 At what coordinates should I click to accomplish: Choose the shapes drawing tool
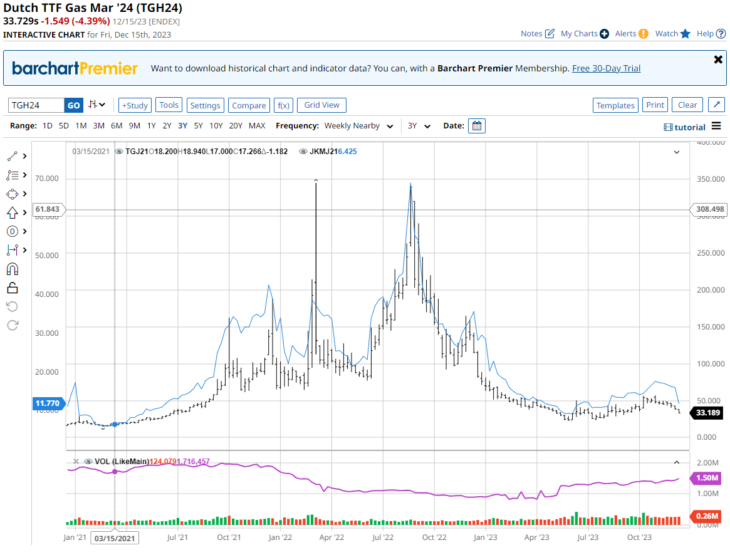(x=13, y=194)
